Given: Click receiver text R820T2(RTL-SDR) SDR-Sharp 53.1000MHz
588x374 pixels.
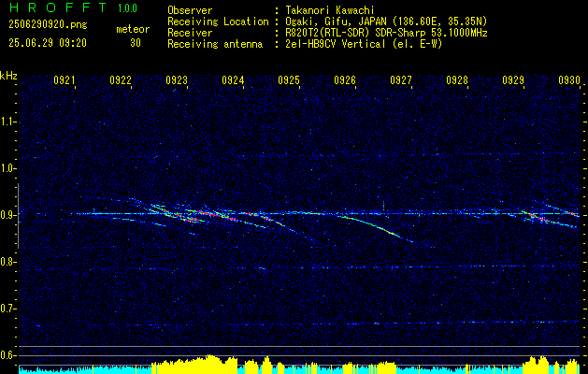Looking at the screenshot, I should point(386,33).
